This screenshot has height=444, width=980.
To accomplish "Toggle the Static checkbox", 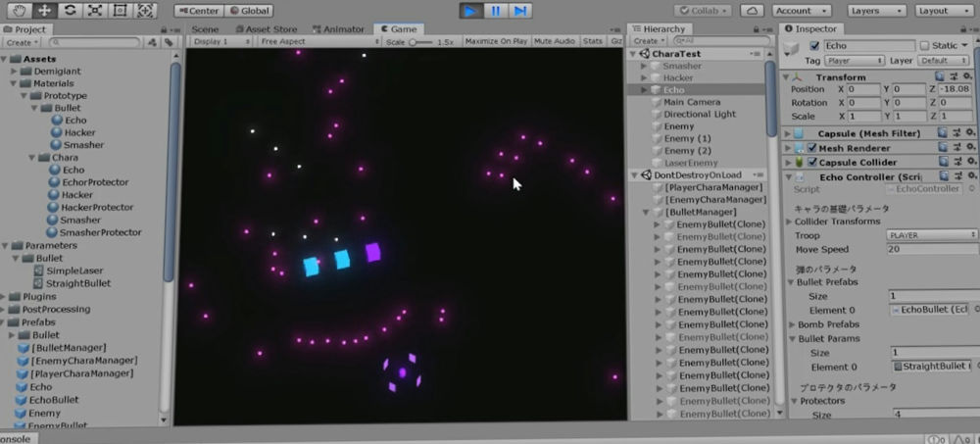I will (925, 46).
